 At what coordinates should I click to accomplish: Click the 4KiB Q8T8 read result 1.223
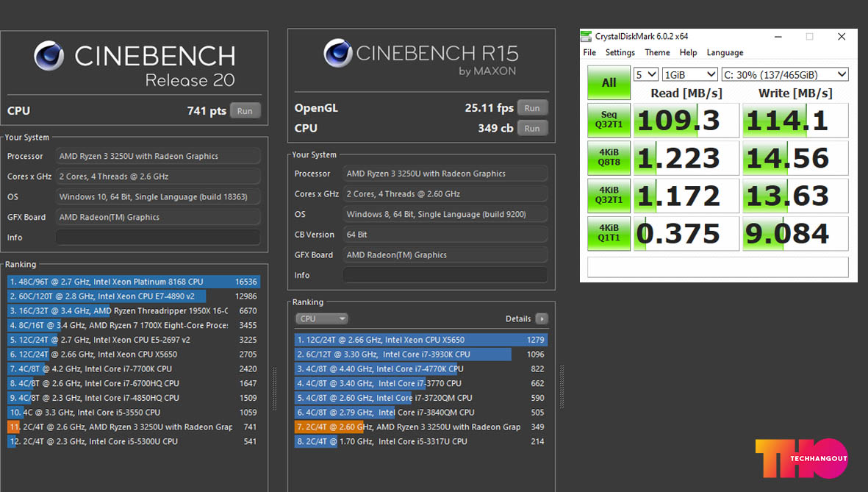(686, 158)
